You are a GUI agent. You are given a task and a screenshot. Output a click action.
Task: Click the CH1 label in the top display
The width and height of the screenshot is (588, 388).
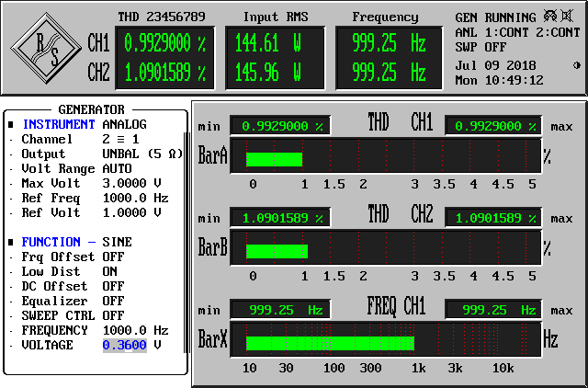pyautogui.click(x=98, y=43)
